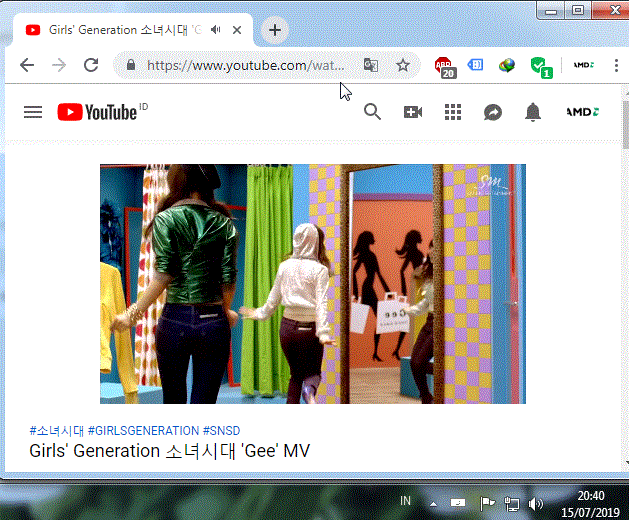Open the YouTube account AMD avatar
The image size is (629, 520).
click(x=583, y=112)
